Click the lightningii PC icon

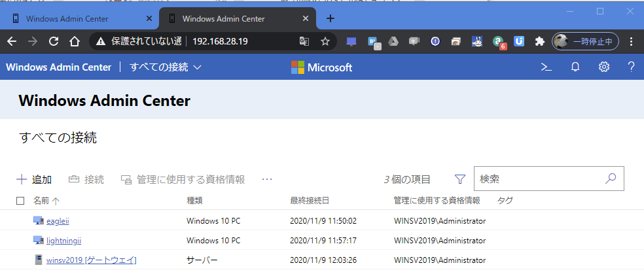pos(38,240)
